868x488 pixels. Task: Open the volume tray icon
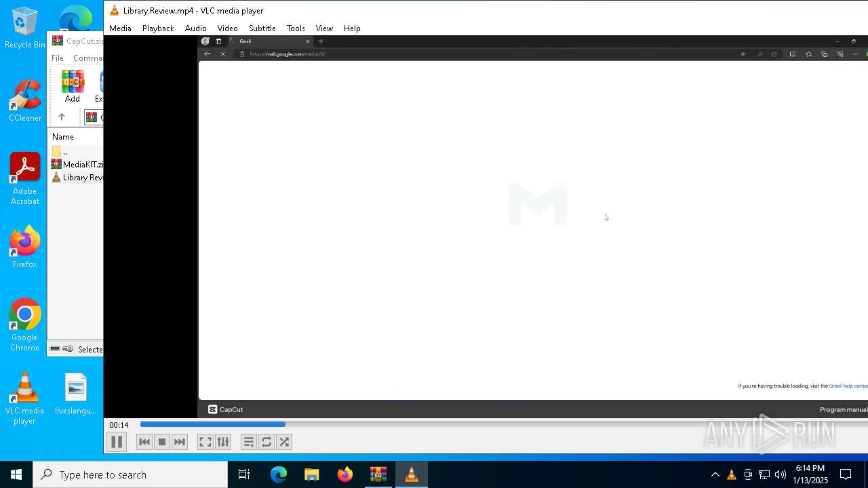tap(781, 474)
